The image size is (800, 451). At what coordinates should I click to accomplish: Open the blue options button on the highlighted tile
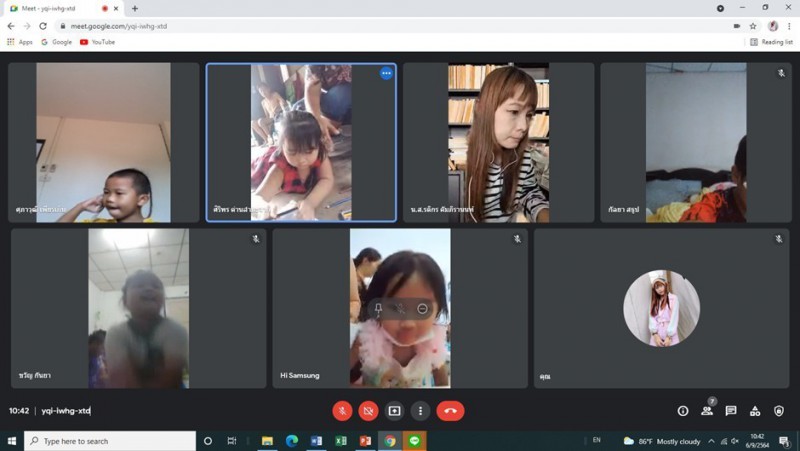pyautogui.click(x=386, y=73)
